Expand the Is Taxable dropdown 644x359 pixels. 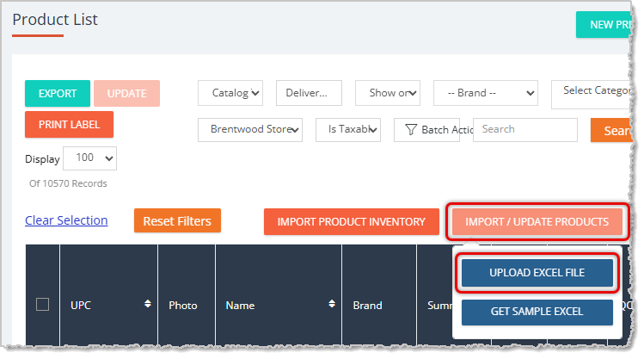[x=348, y=130]
